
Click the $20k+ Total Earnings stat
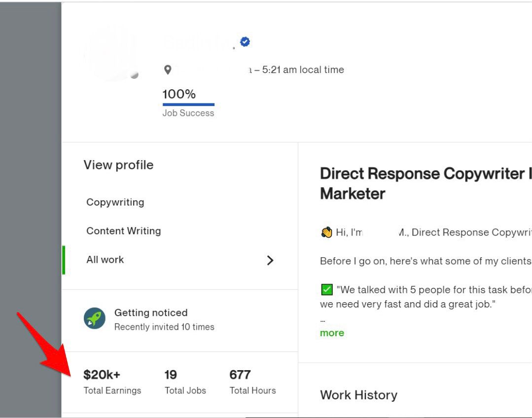[112, 383]
